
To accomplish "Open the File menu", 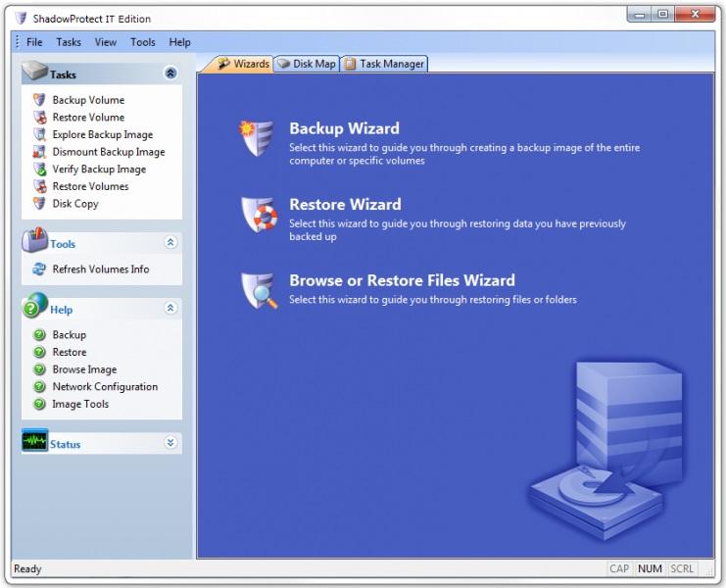I will click(x=34, y=42).
